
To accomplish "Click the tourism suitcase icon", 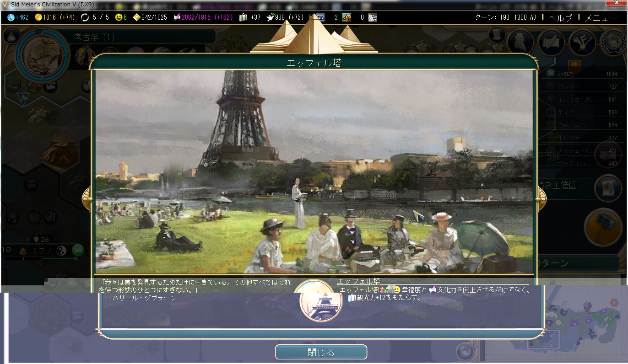I will tap(243, 17).
